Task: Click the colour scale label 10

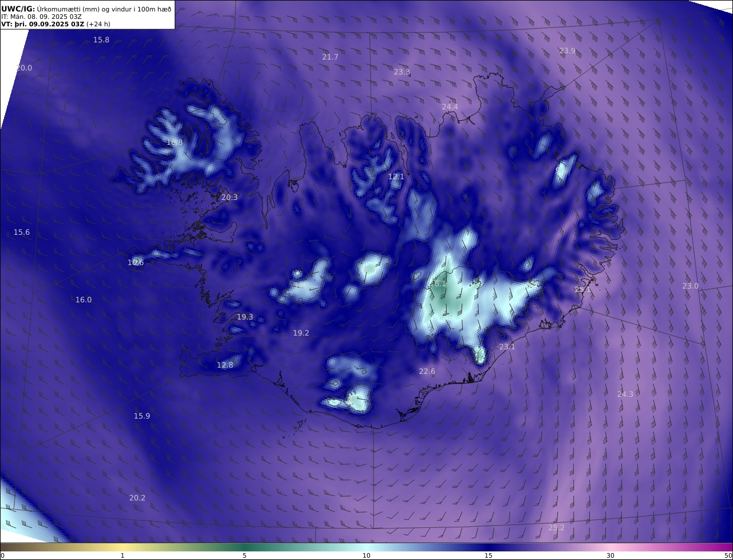Action: coord(366,556)
